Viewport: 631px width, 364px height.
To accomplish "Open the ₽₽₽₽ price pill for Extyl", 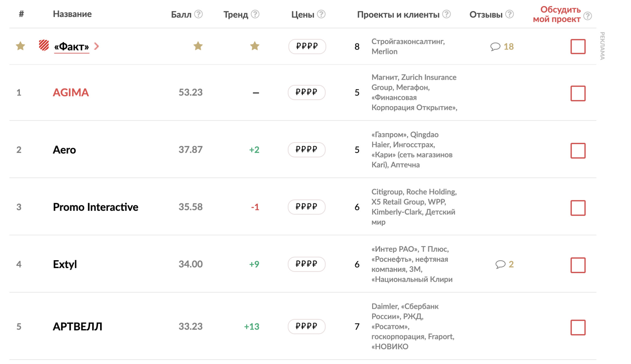I will [x=307, y=264].
